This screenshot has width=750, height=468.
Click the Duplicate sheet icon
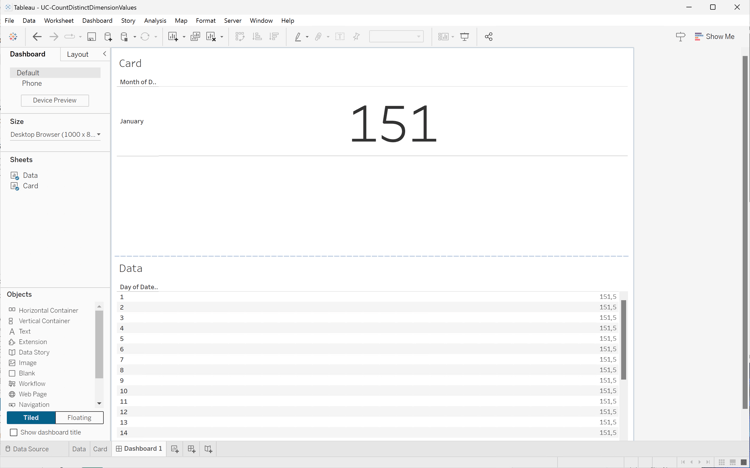(195, 37)
